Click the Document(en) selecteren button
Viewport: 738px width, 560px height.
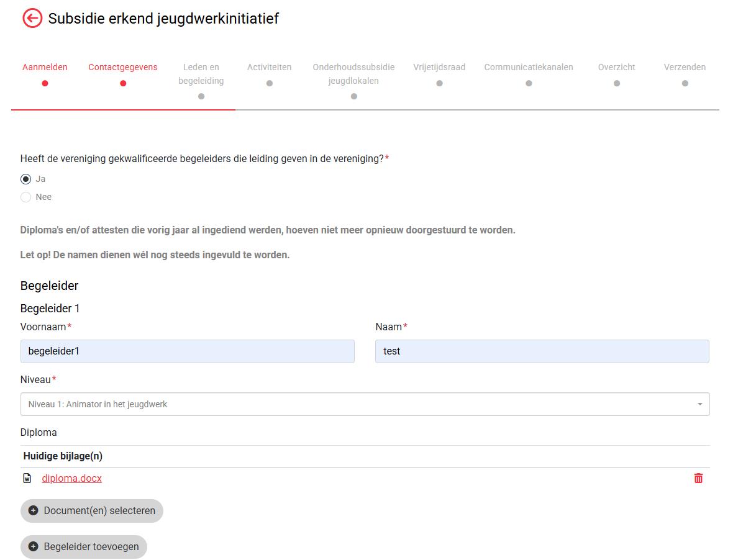point(92,510)
